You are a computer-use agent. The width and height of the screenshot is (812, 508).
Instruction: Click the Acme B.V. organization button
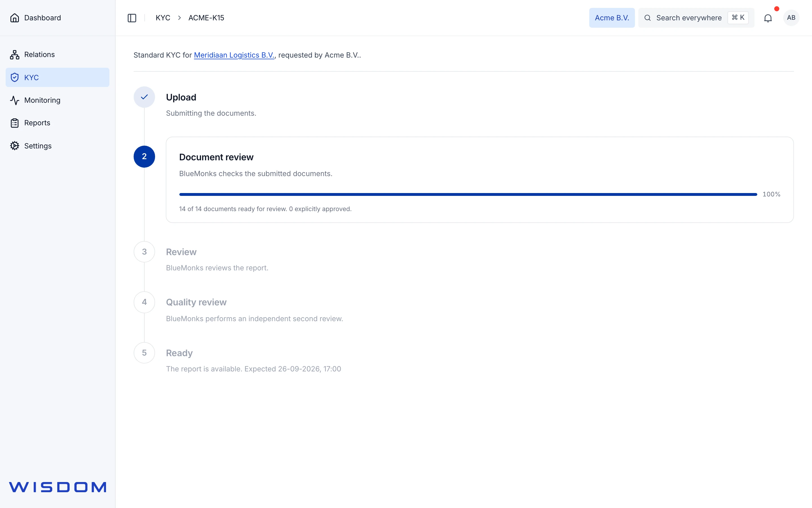tap(612, 18)
